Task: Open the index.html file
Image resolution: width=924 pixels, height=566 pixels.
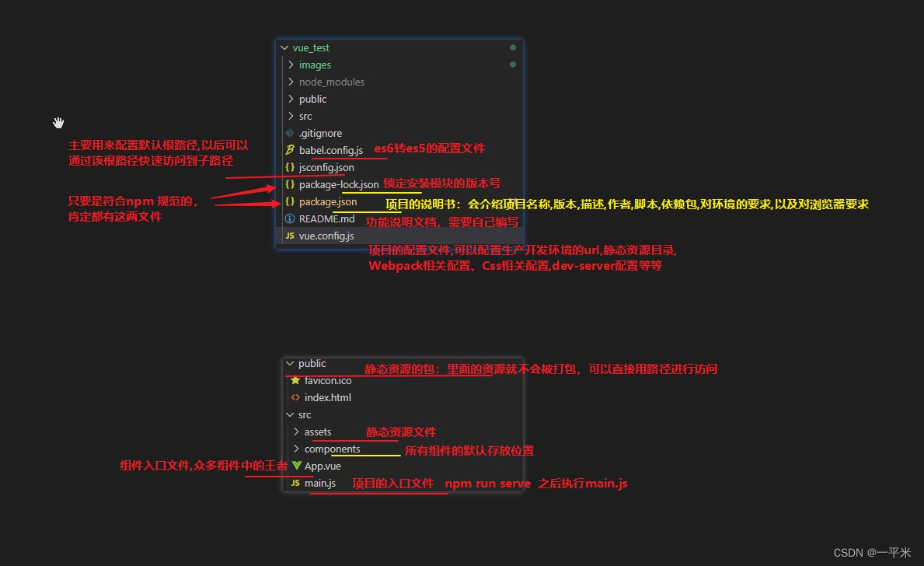Action: coord(328,398)
